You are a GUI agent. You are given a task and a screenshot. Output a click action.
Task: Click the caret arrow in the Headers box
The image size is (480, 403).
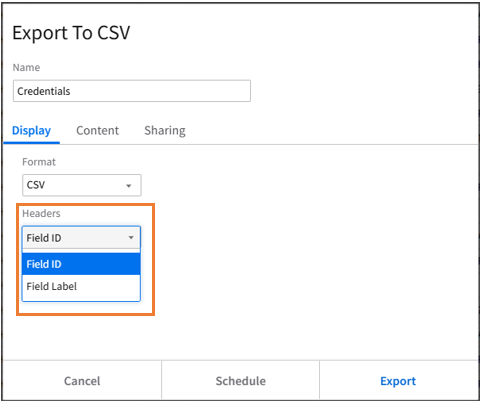click(131, 238)
